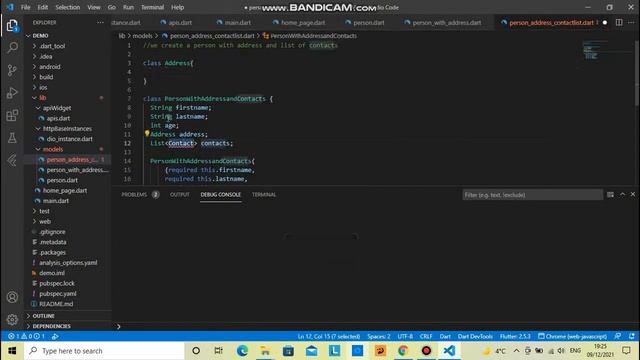Viewport: 640px width, 360px height.
Task: Open Run and Debug view
Action: [x=12, y=93]
